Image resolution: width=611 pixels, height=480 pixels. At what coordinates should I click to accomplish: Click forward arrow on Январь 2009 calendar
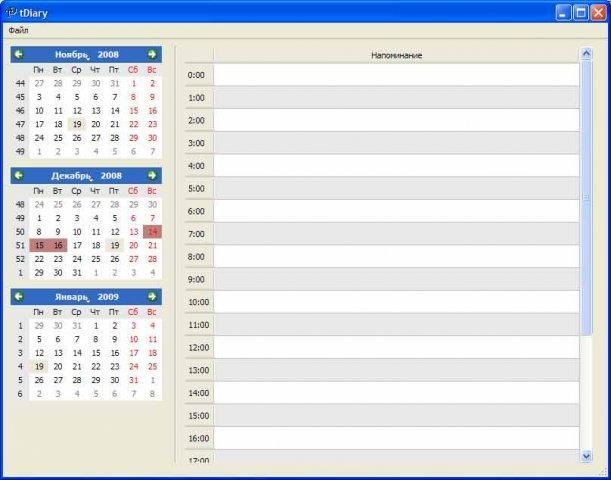[x=152, y=296]
